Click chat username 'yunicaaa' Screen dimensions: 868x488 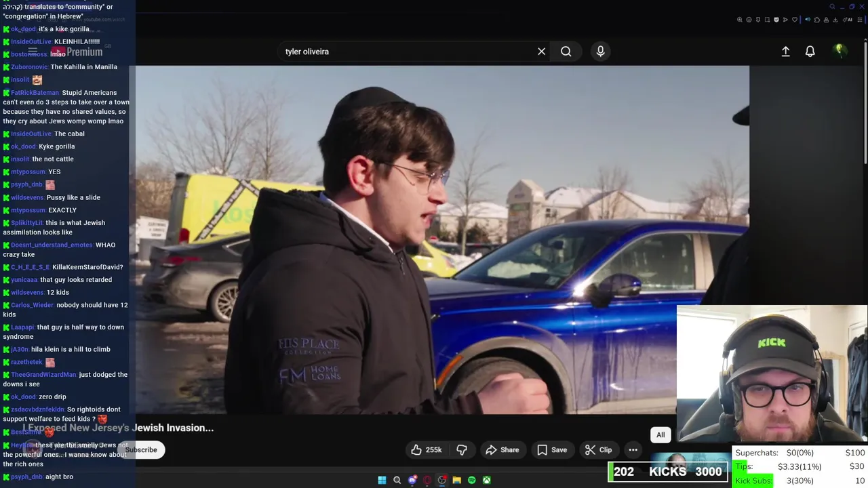(24, 280)
